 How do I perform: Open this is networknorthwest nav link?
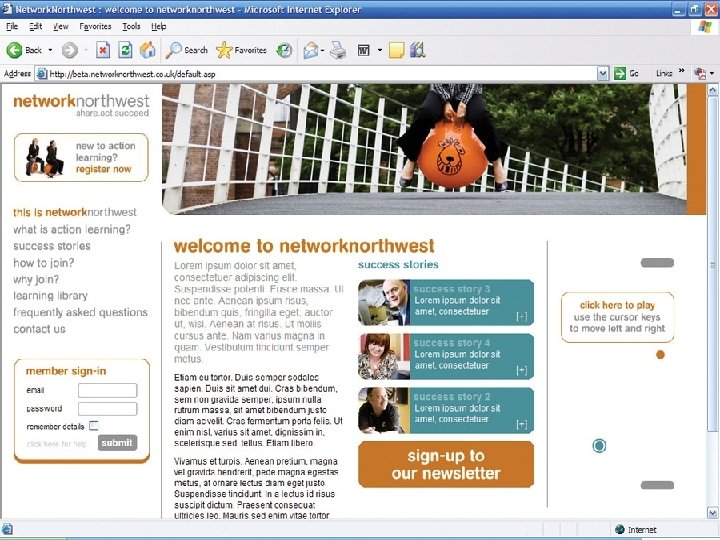pos(75,212)
